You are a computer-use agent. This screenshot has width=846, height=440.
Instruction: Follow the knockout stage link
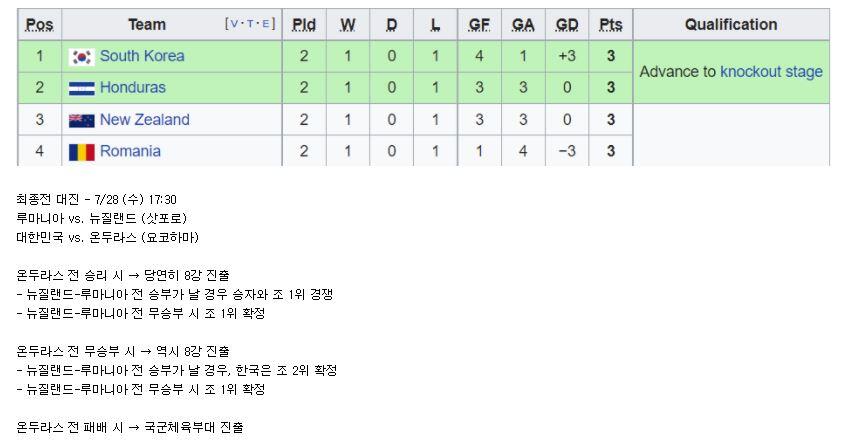(x=771, y=72)
